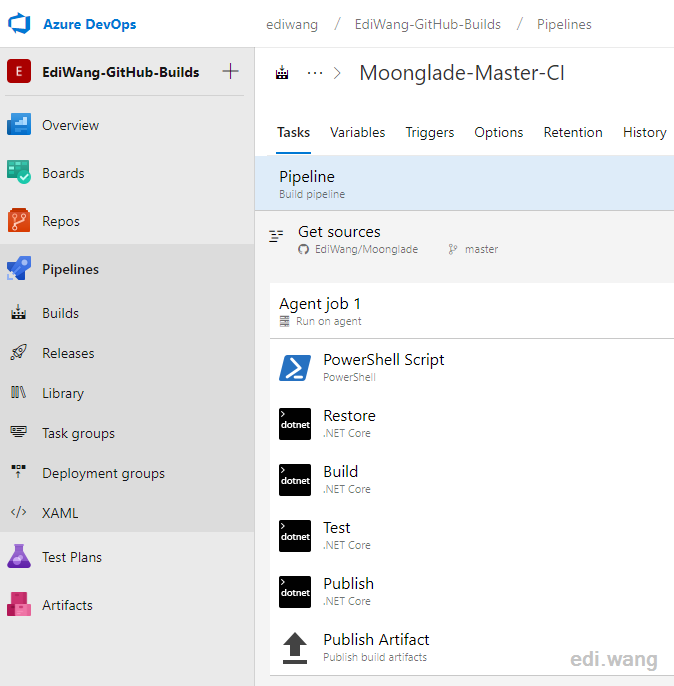Click the dotnet icon for Restore
Image resolution: width=674 pixels, height=686 pixels.
[x=295, y=424]
